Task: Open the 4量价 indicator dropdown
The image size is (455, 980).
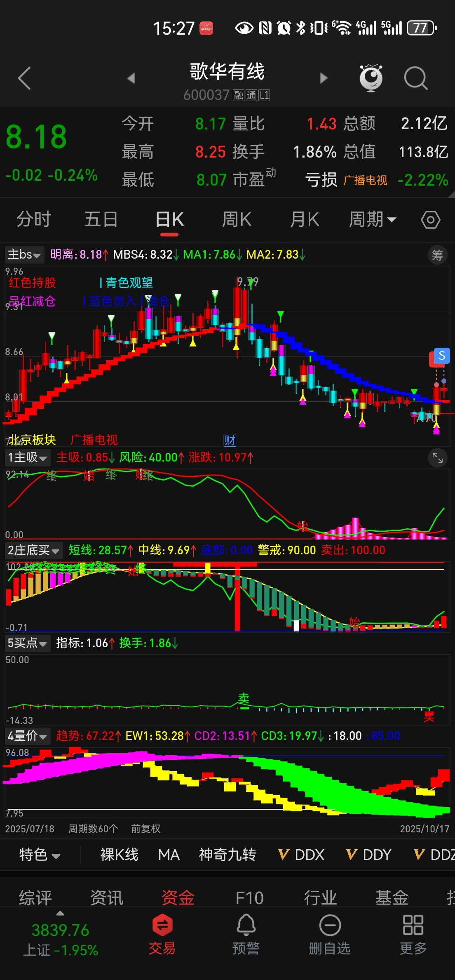Action: 27,736
